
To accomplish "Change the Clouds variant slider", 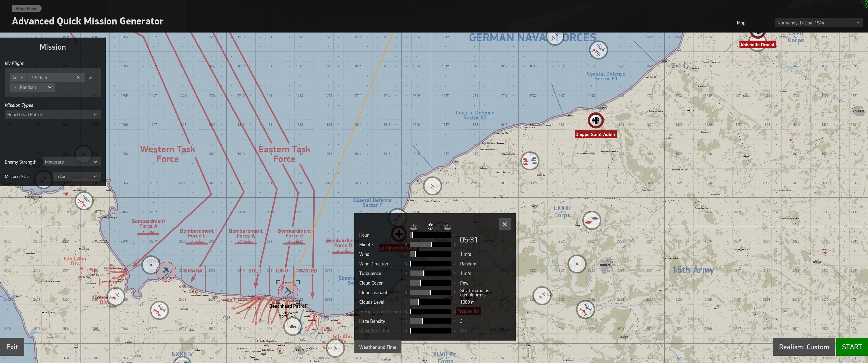I will point(430,293).
